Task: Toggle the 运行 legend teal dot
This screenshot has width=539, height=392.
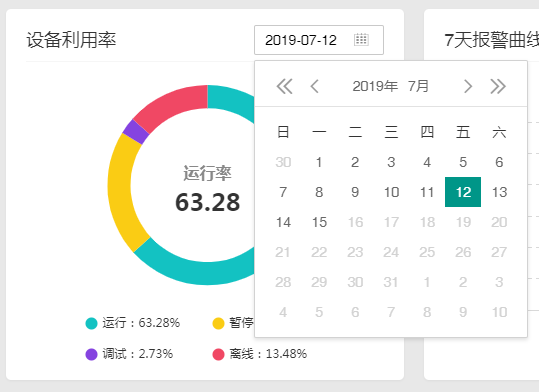Action: coord(91,323)
